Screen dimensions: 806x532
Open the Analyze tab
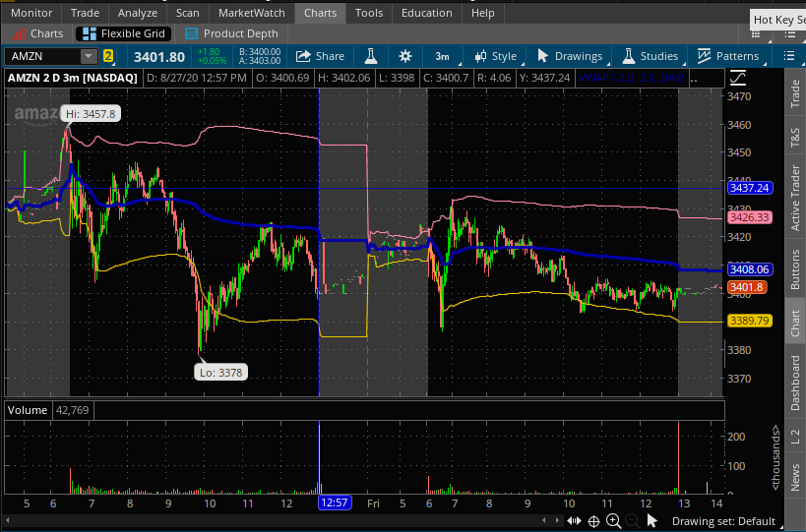137,13
